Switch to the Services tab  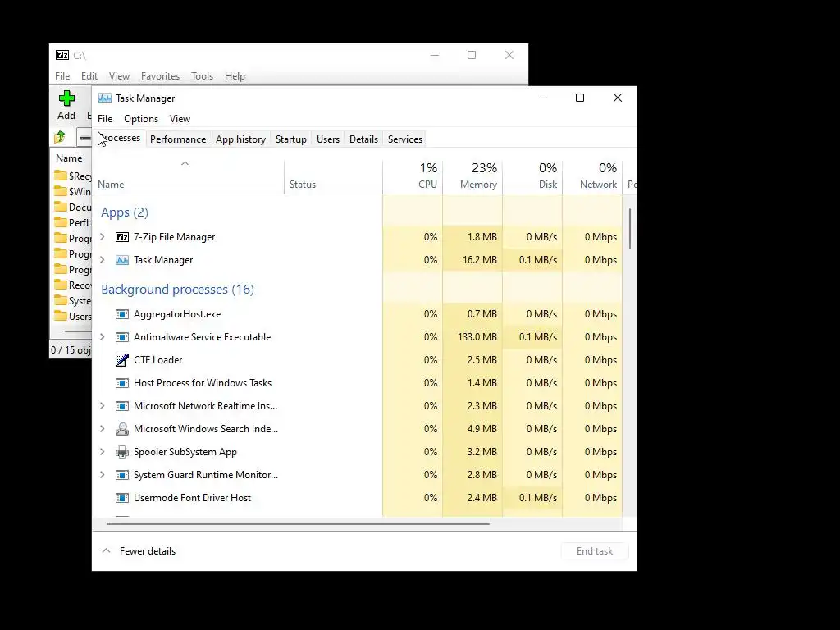405,139
